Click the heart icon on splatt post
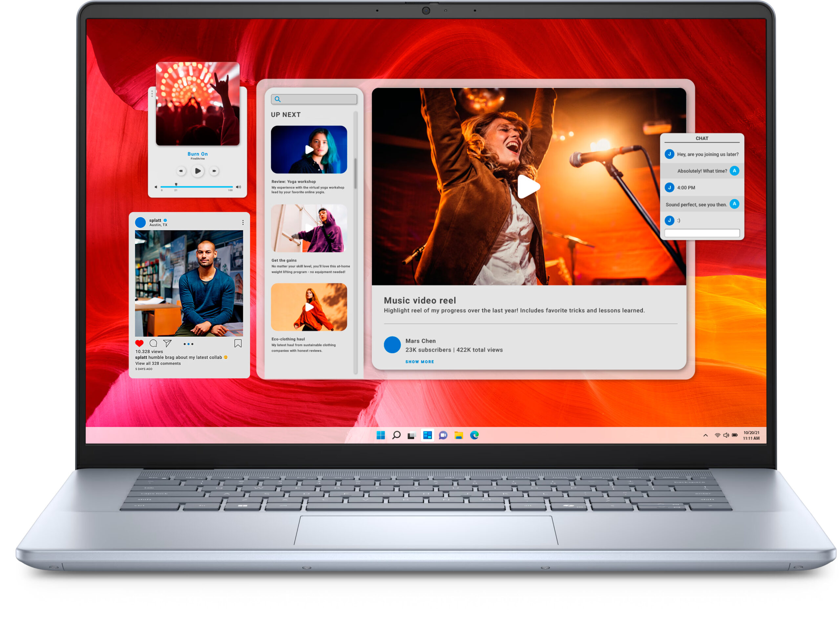840x641 pixels. click(139, 343)
